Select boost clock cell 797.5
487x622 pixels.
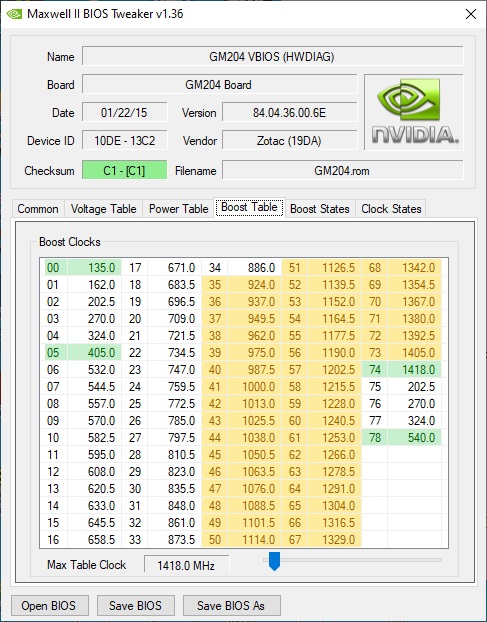click(174, 438)
